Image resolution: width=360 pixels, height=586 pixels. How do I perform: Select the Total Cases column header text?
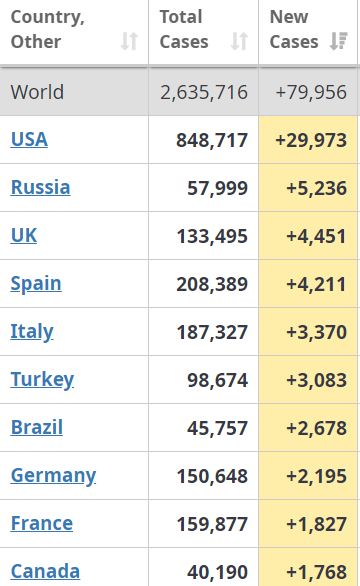(x=184, y=29)
